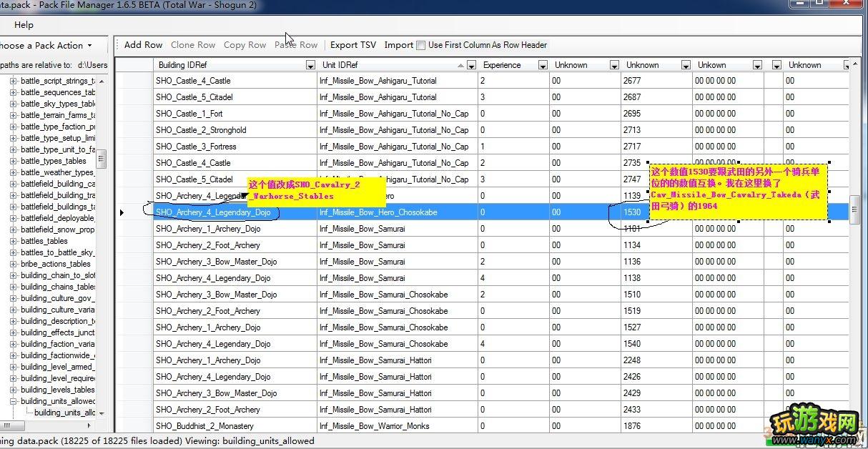Select the cell with value 1510

[656, 295]
